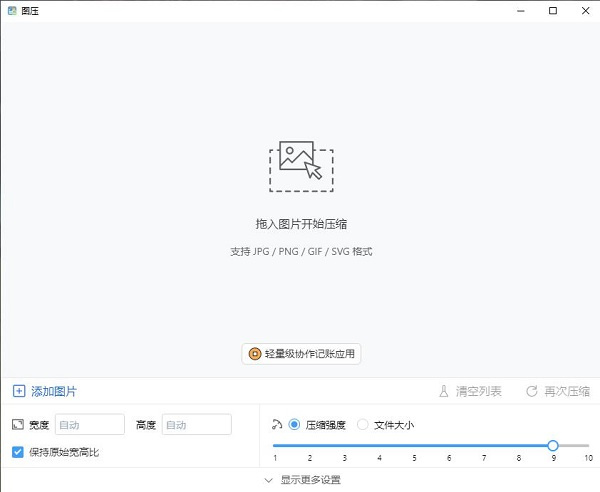Uncheck the 保持原始宽高比 checkbox
The image size is (600, 492).
(18, 452)
